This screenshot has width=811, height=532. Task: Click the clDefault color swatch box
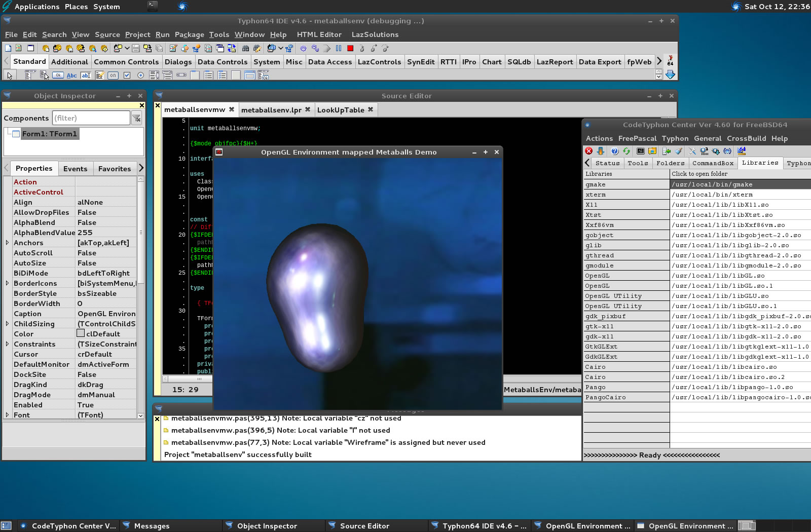point(81,333)
